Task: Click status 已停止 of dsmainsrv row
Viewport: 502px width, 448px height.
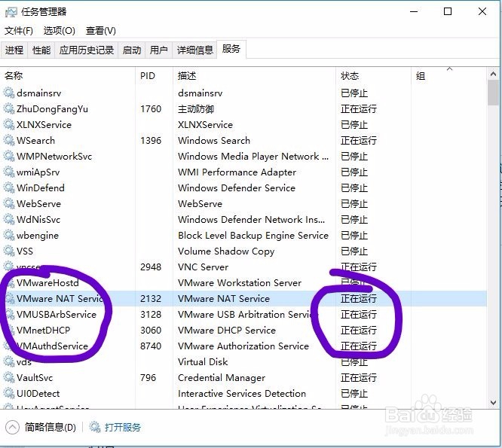Action: [354, 93]
